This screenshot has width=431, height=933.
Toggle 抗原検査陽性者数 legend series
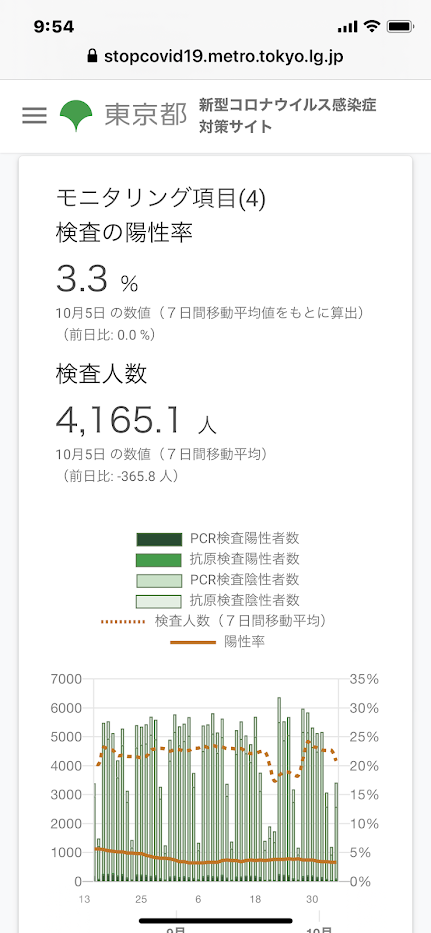217,559
